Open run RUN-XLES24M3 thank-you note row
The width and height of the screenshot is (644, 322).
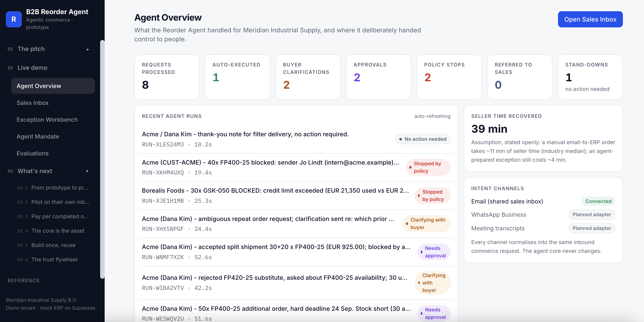click(296, 139)
